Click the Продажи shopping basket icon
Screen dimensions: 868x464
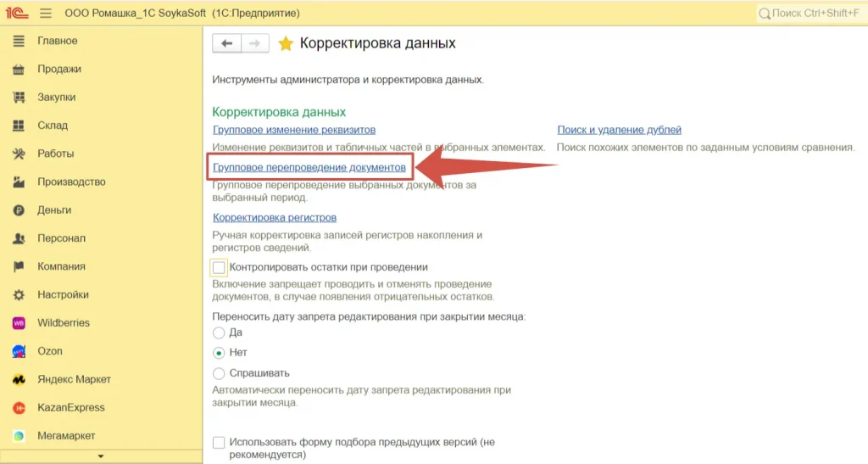pos(19,70)
